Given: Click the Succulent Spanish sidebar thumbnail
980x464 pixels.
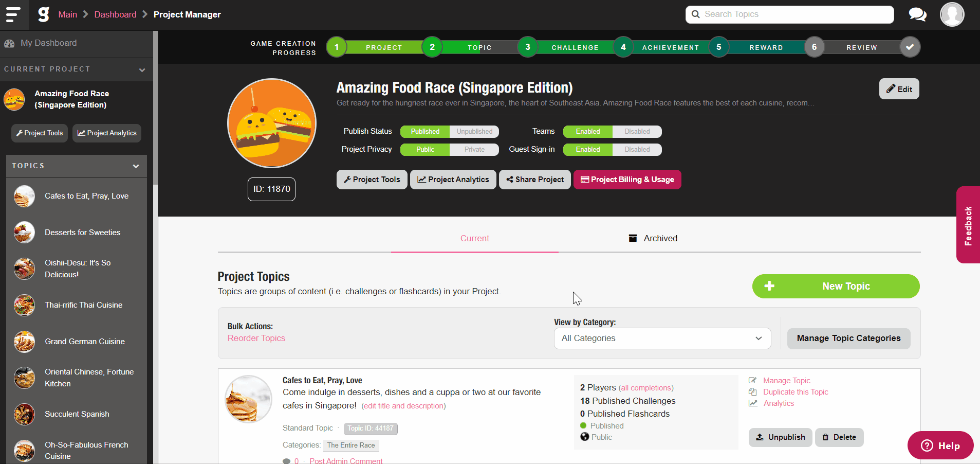Looking at the screenshot, I should pos(24,414).
